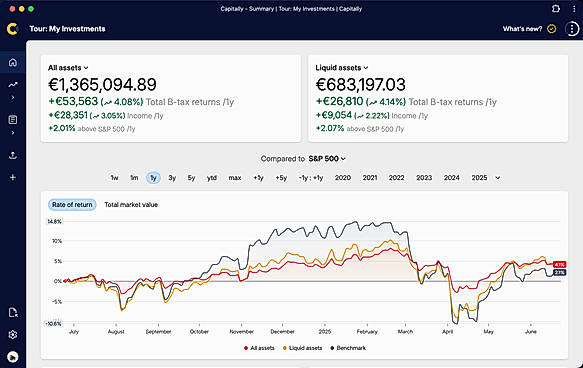The image size is (583, 368).
Task: Open the document report sidebar icon
Action: (x=13, y=313)
